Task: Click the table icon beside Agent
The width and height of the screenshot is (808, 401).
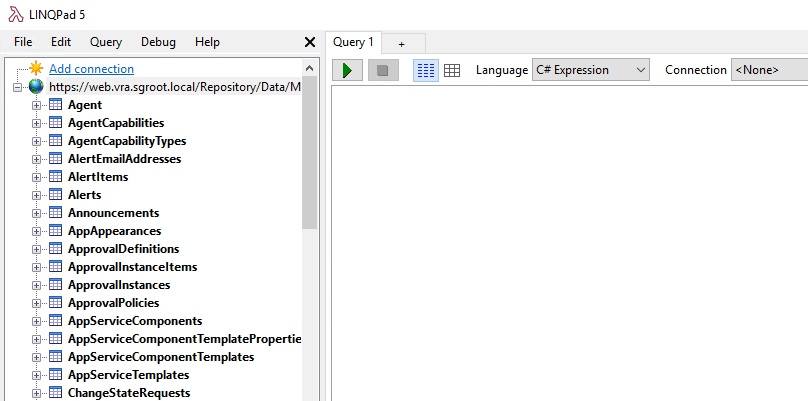Action: tap(55, 105)
